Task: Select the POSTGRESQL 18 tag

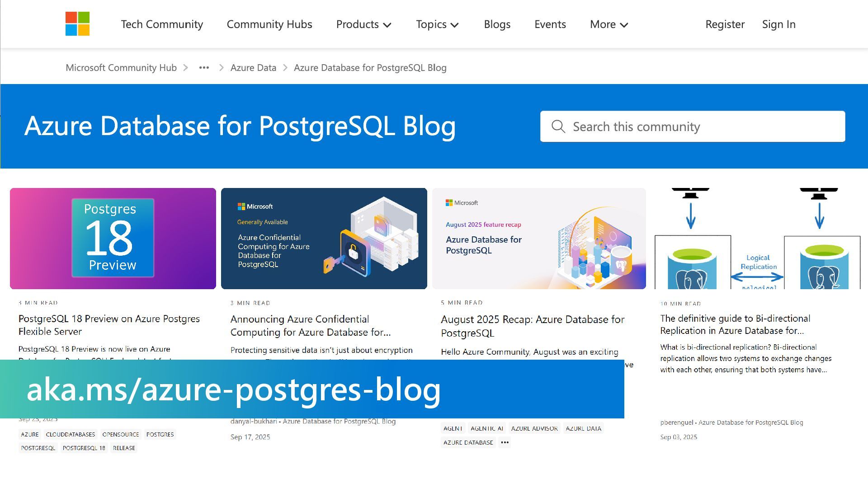Action: [84, 448]
